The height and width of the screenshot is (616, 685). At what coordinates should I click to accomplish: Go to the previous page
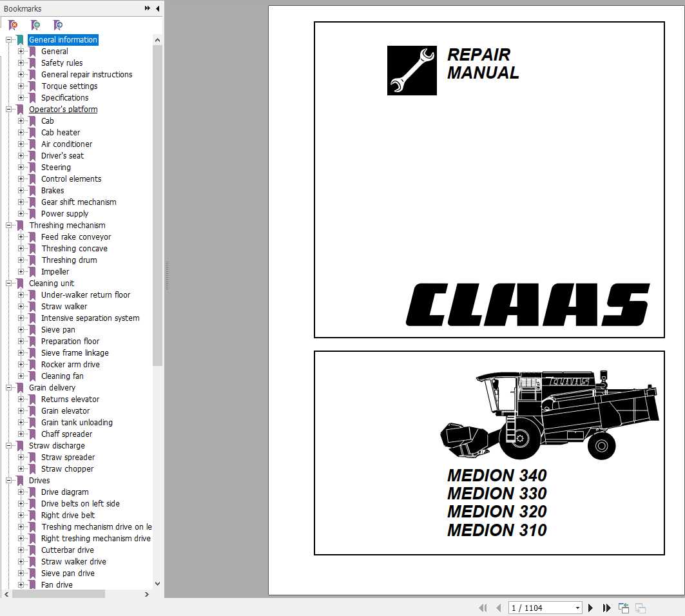pyautogui.click(x=499, y=608)
